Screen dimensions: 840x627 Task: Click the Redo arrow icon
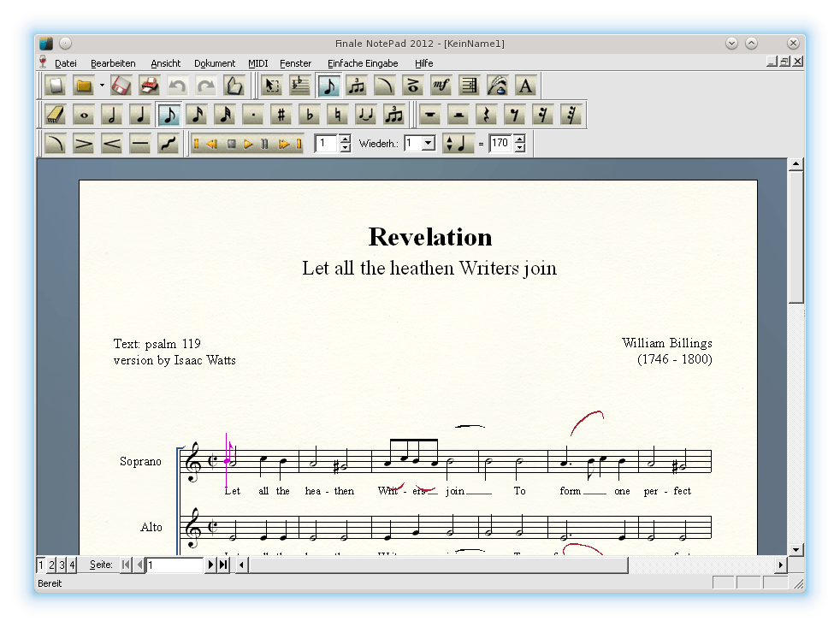[205, 86]
